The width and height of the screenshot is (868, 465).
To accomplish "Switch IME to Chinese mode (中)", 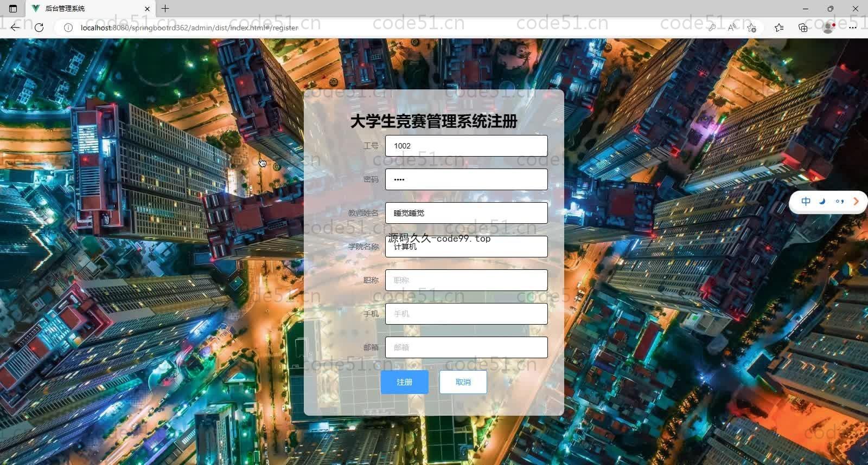I will pyautogui.click(x=806, y=202).
